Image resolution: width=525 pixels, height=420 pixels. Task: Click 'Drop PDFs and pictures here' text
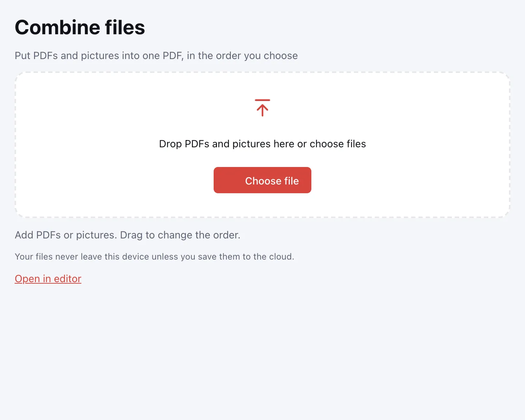tap(262, 144)
